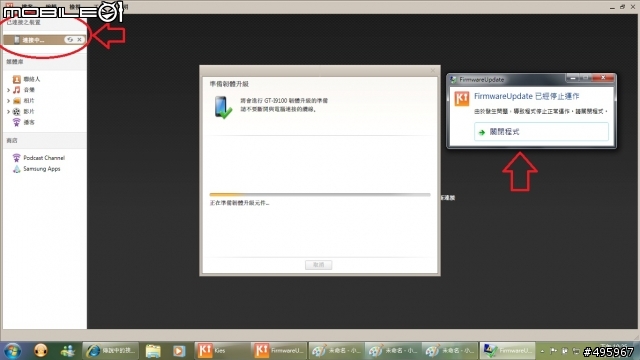Open the 編輯 menu in Kies
640x360 pixels.
[x=51, y=7]
